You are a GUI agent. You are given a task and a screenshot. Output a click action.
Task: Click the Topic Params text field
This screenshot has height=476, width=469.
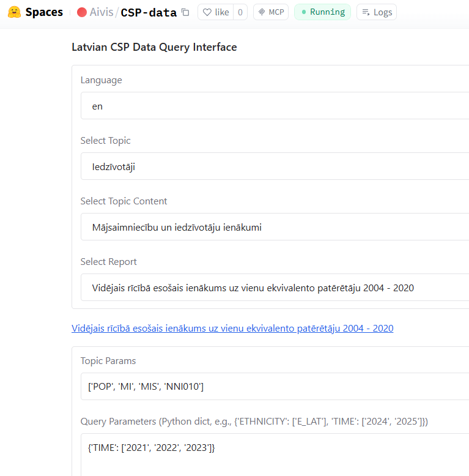pyautogui.click(x=275, y=387)
